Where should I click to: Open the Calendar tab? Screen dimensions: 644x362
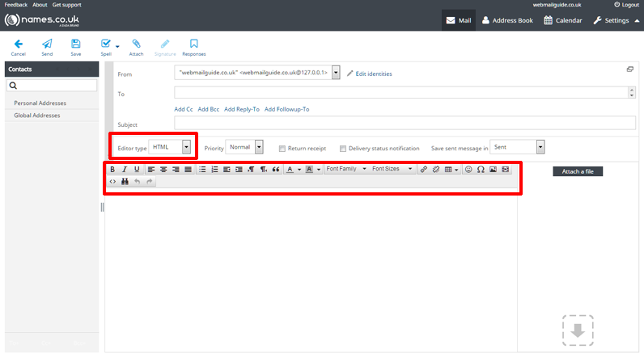562,20
